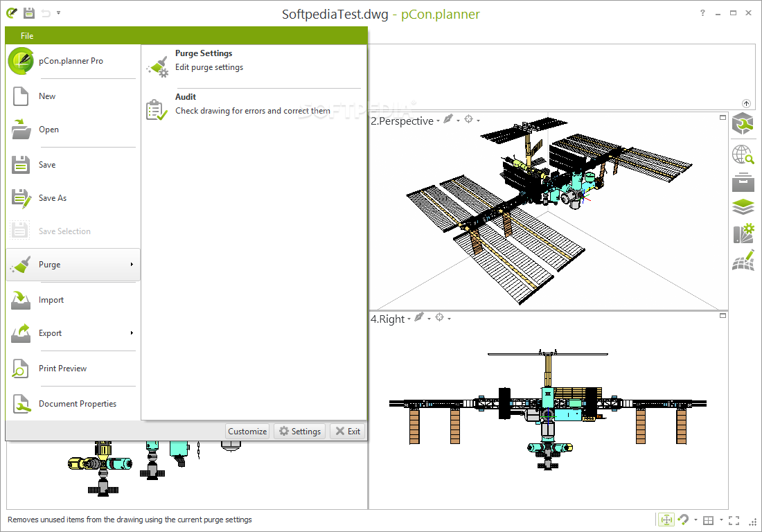
Task: Click the Audit clipboard-check icon
Action: 157,110
